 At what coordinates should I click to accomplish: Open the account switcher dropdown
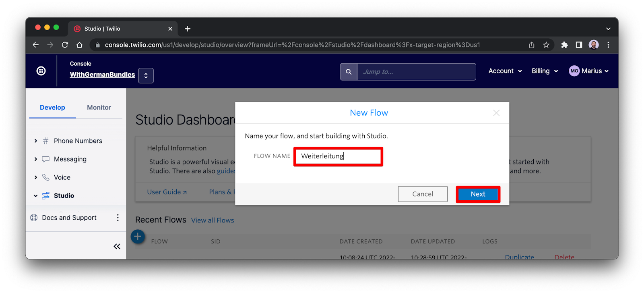coord(146,75)
